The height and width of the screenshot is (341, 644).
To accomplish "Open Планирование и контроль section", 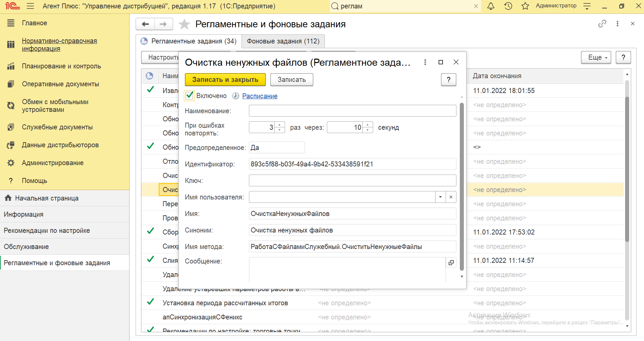I will [65, 66].
